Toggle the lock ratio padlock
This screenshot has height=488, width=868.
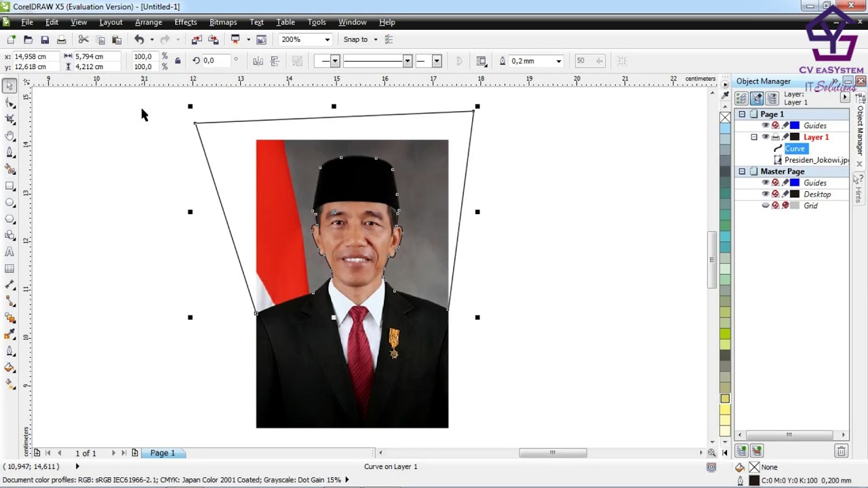178,61
